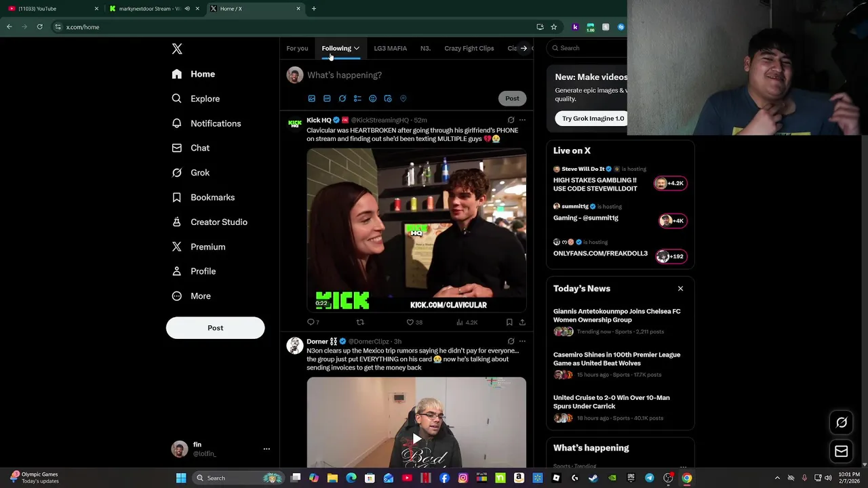Switch to the LG3 MAFIA tab
Image resolution: width=868 pixels, height=488 pixels.
click(x=391, y=48)
